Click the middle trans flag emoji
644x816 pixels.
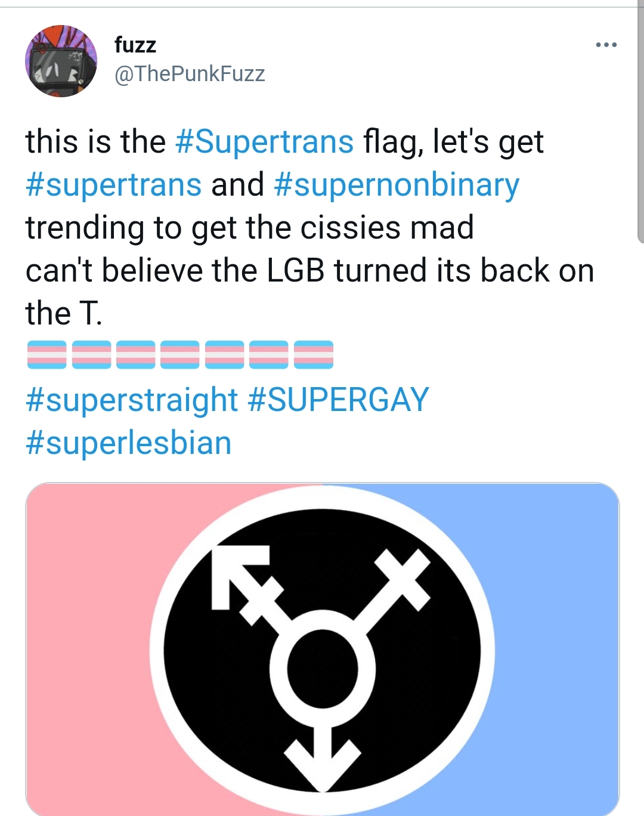(x=180, y=354)
